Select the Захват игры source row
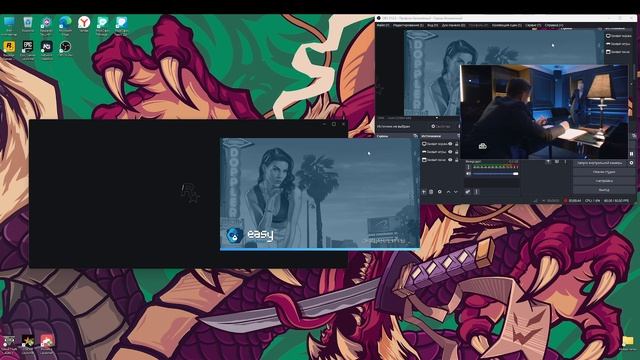 (440, 152)
